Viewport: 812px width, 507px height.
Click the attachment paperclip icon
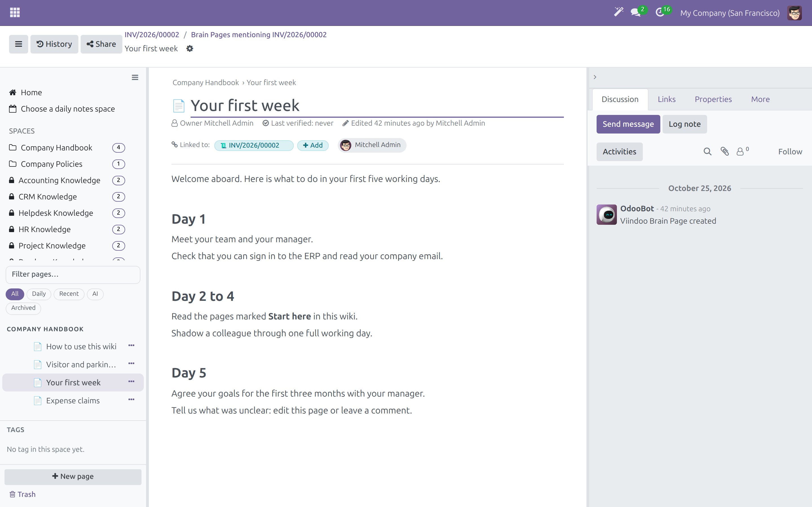pos(725,152)
